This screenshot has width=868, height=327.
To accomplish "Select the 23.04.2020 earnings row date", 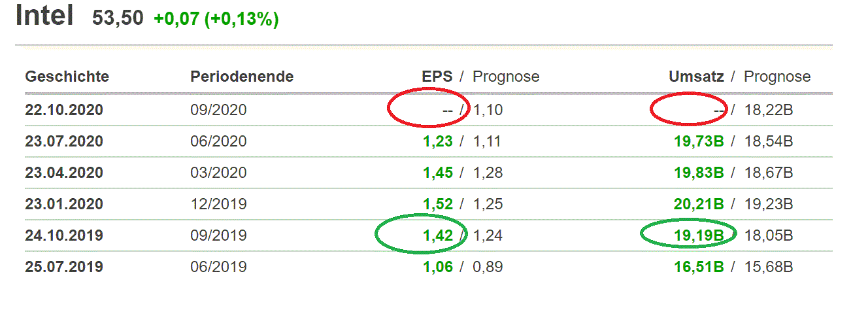I will pos(64,173).
